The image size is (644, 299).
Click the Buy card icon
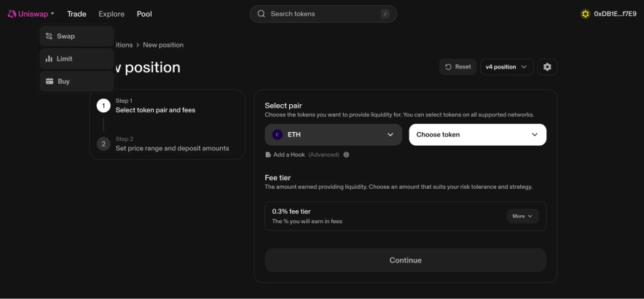point(49,82)
